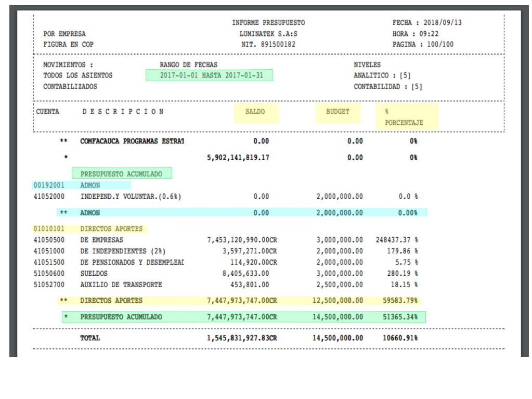Viewport: 532px width, 399px height.
Task: Click the green PRESUPUESTO ACUMULADO section heading
Action: click(x=121, y=174)
